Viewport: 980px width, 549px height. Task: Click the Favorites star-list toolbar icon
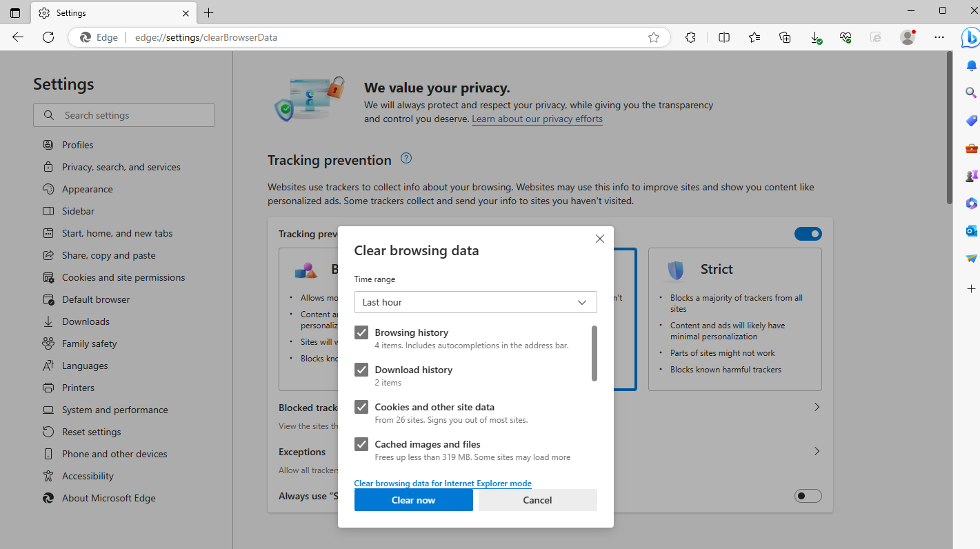pyautogui.click(x=754, y=37)
